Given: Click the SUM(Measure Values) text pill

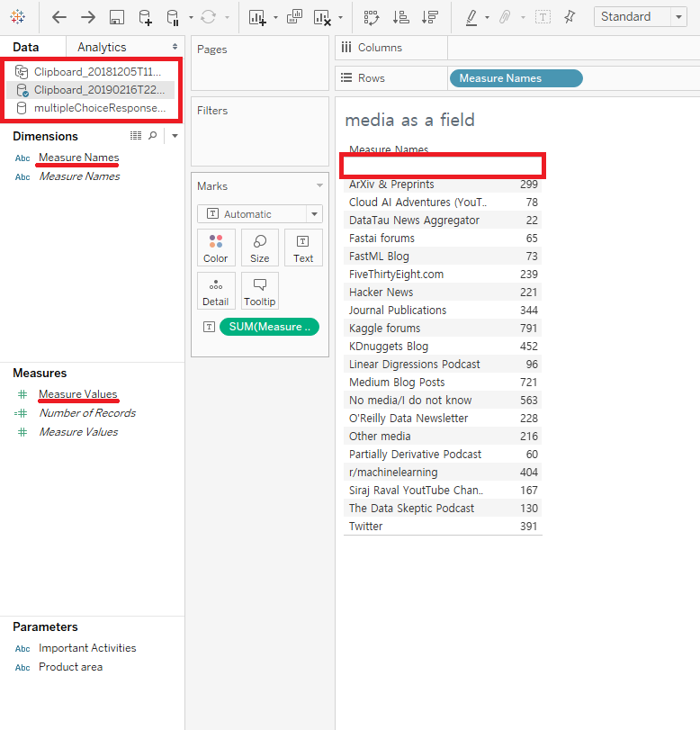Looking at the screenshot, I should pyautogui.click(x=269, y=327).
